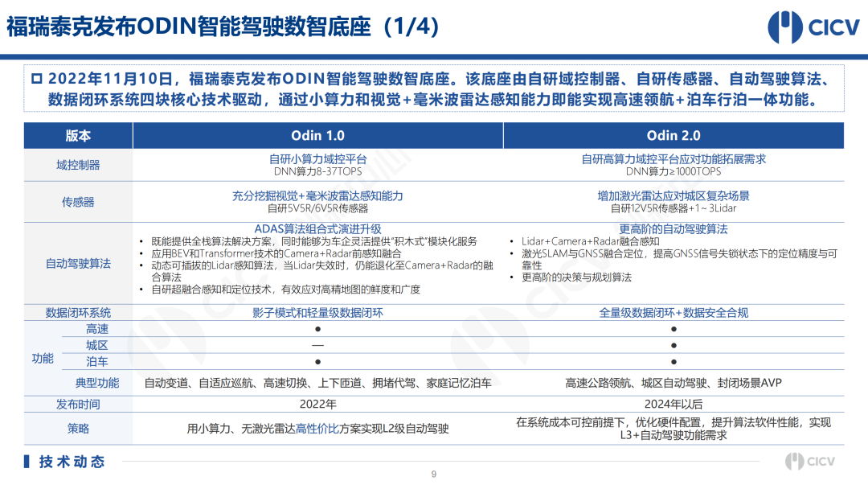This screenshot has height=489, width=868.
Task: Select the 高速 dot under Odin 1.0
Action: [317, 329]
